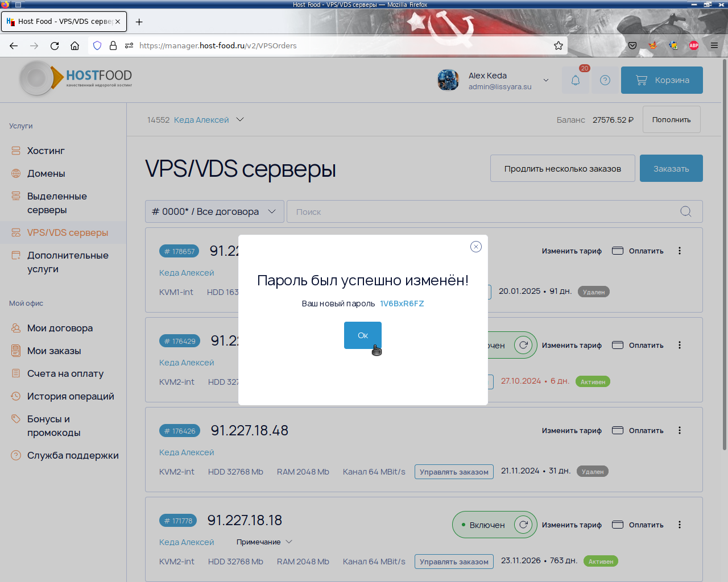This screenshot has height=582, width=728.
Task: Click the search magnifier icon
Action: [x=686, y=211]
